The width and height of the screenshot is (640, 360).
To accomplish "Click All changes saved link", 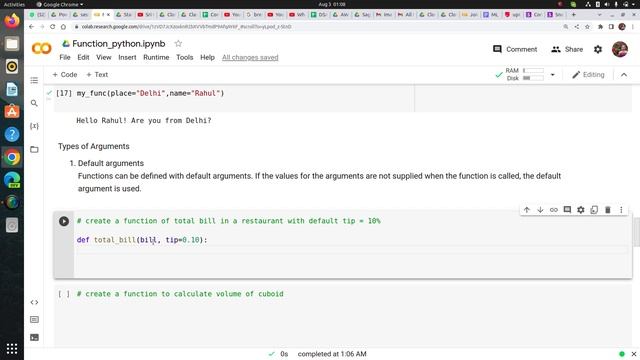I will [250, 58].
